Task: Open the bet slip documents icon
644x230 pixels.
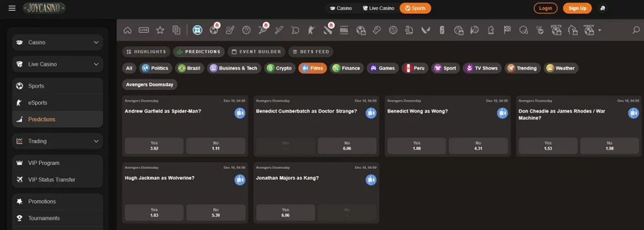Action: [x=176, y=30]
